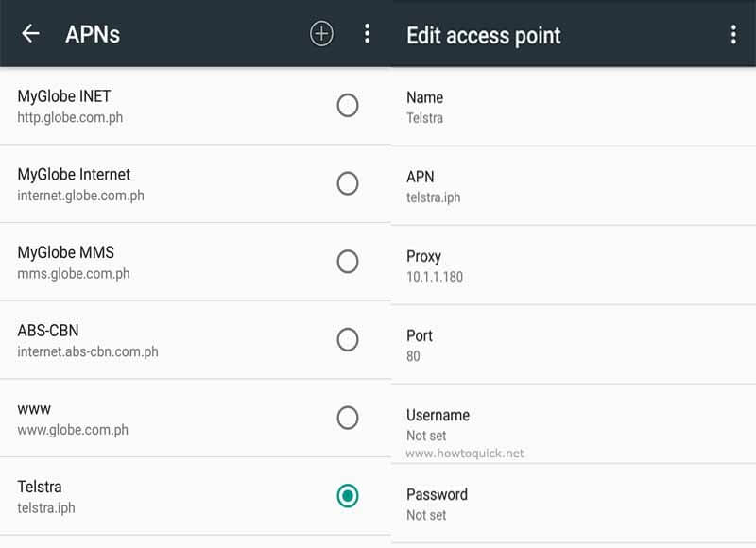Image resolution: width=756 pixels, height=548 pixels.
Task: Open the Edit access point overflow menu
Action: 733,35
